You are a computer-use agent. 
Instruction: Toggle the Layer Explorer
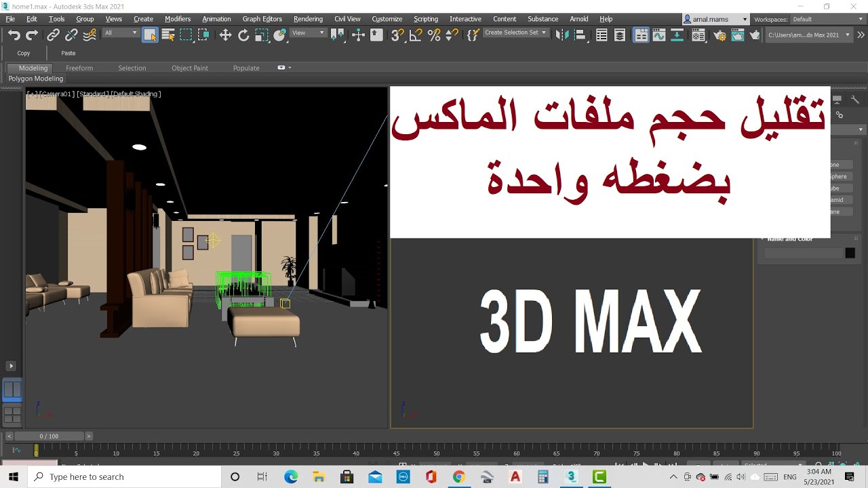[x=620, y=35]
